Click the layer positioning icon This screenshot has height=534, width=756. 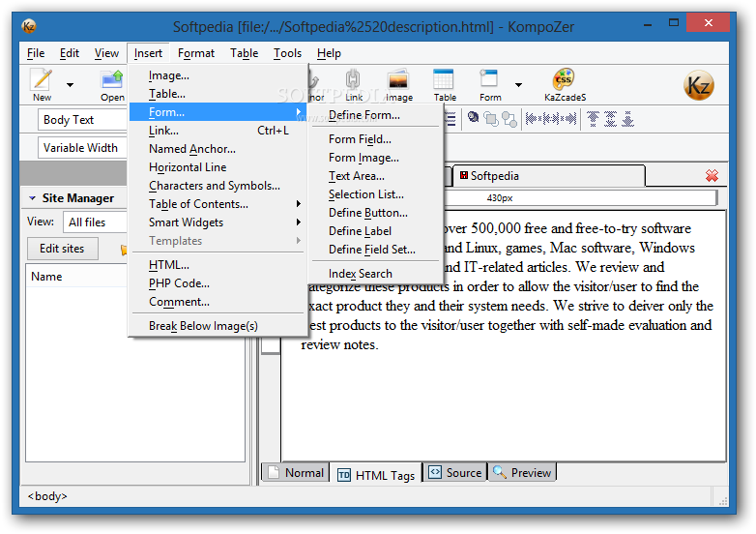(x=474, y=117)
